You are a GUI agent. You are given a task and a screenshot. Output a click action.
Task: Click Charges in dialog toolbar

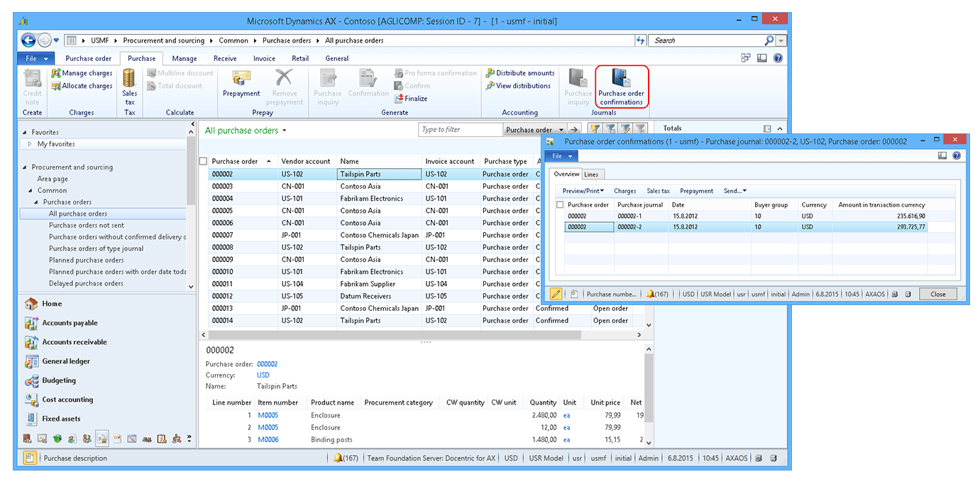pos(625,191)
